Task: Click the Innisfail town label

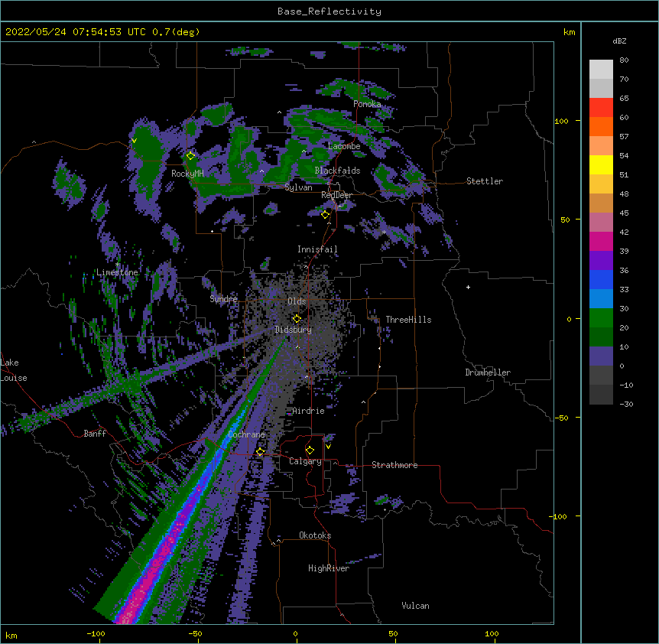Action: pos(317,249)
